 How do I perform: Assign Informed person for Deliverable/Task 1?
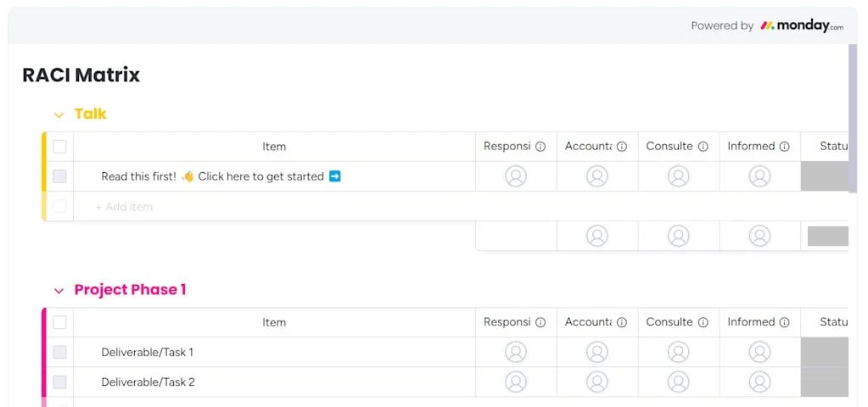coord(759,352)
